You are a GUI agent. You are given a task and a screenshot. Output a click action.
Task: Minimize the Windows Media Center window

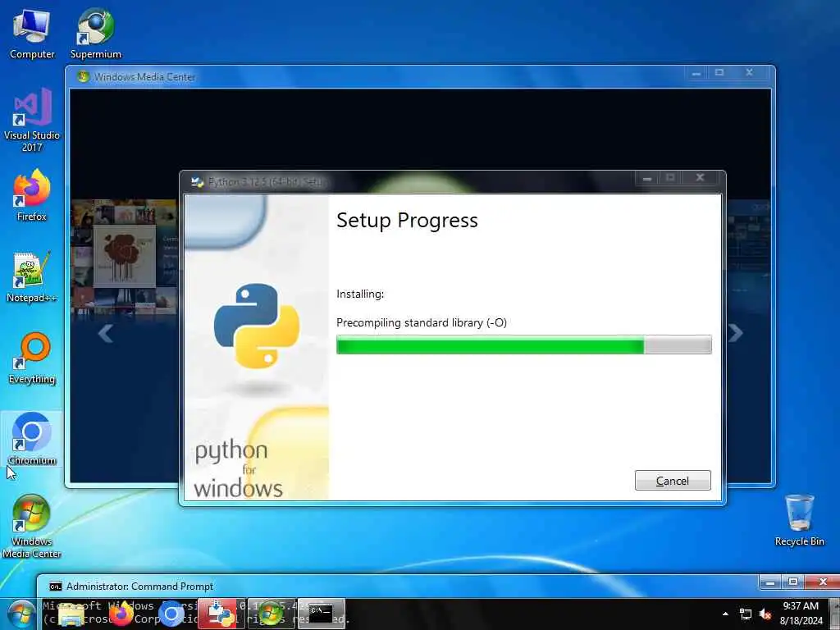coord(696,72)
